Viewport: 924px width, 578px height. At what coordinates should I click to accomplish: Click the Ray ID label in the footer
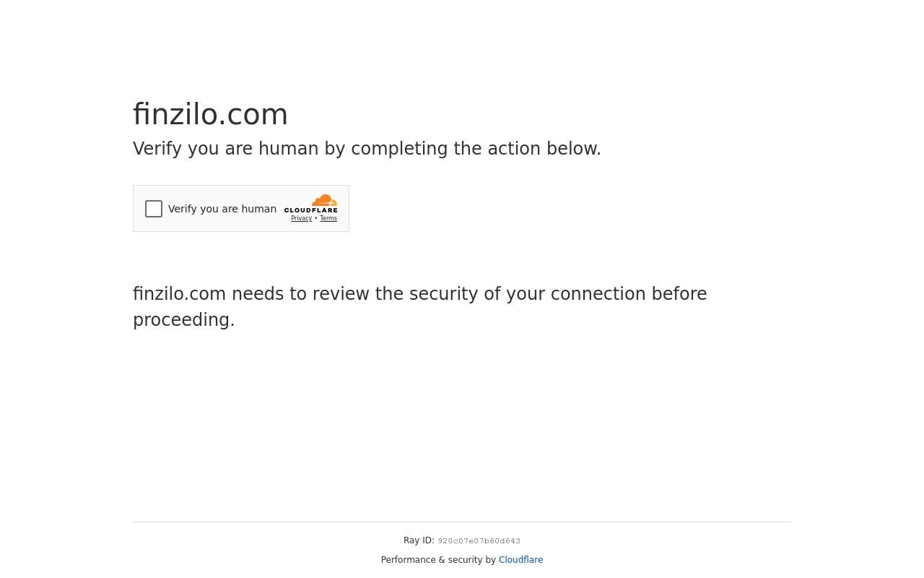419,540
